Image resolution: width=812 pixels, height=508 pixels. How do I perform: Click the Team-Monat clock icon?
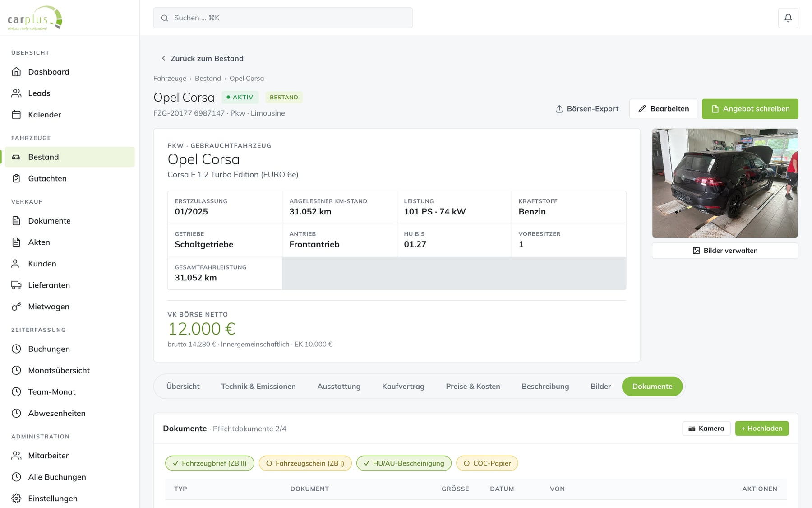pos(16,392)
